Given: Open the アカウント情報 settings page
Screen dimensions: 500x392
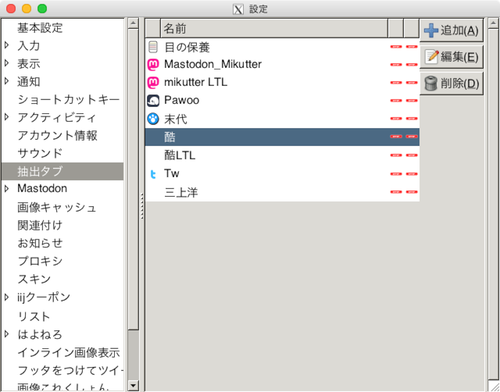Looking at the screenshot, I should pyautogui.click(x=57, y=135).
